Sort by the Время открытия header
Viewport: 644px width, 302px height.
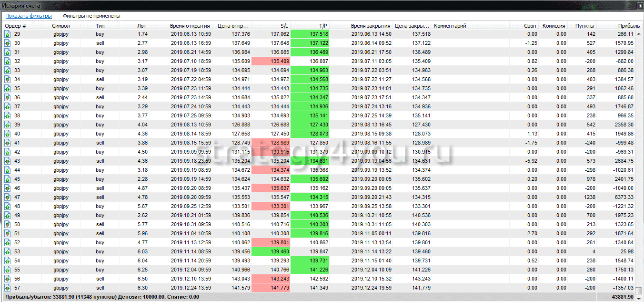pos(190,26)
